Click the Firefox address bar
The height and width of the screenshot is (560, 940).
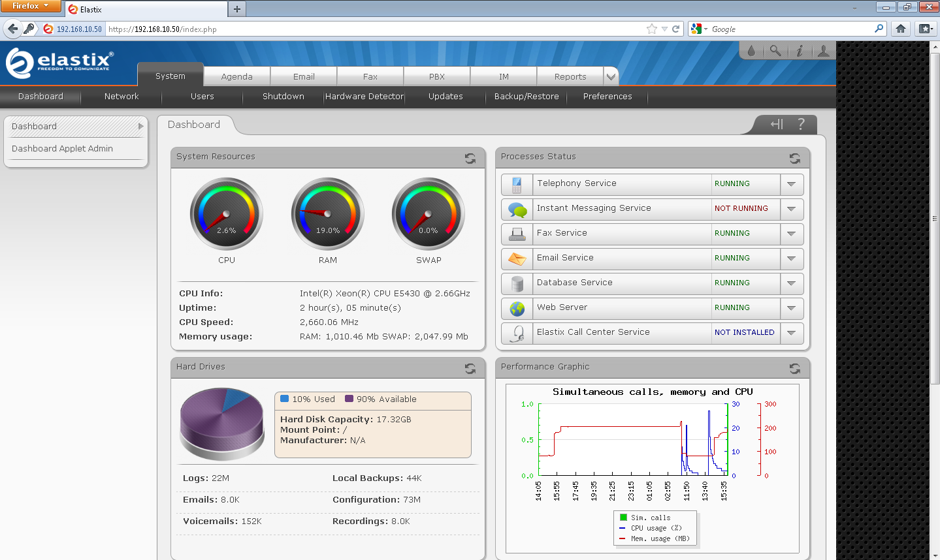(376, 29)
